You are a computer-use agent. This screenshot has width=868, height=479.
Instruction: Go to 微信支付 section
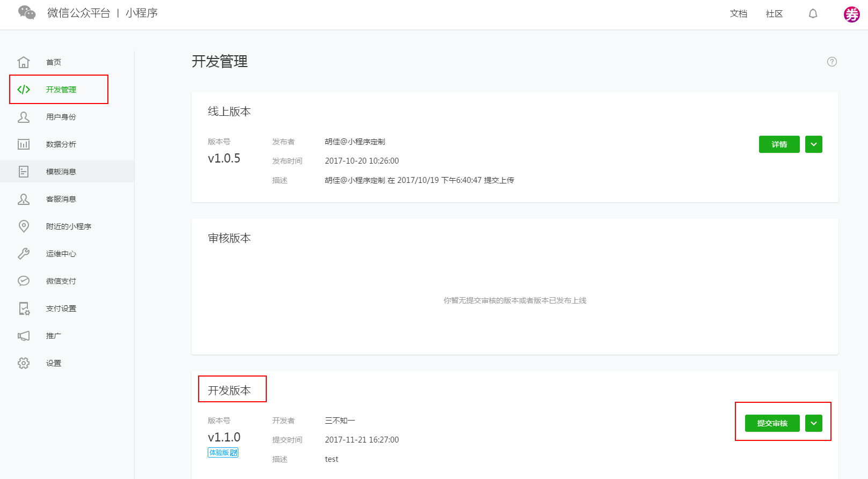pyautogui.click(x=61, y=281)
